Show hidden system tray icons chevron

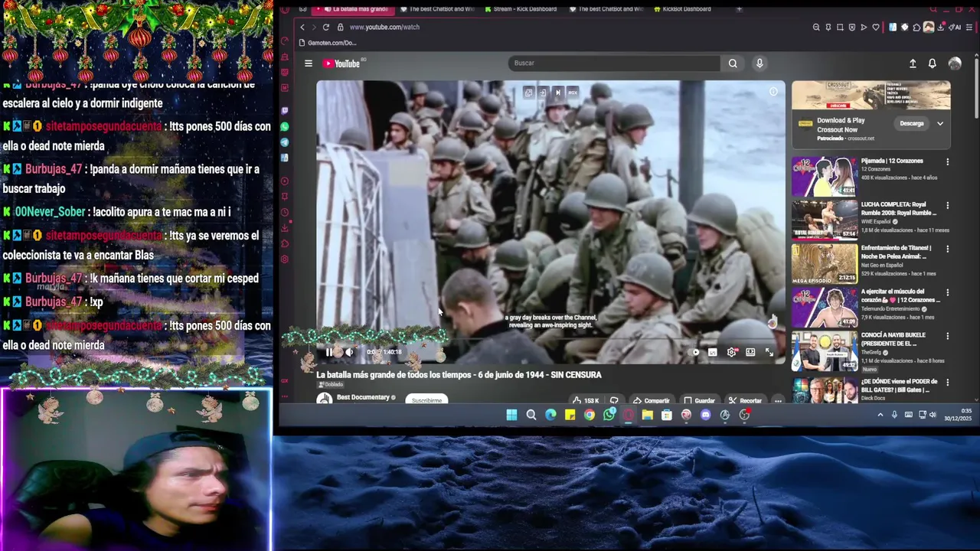coord(880,415)
